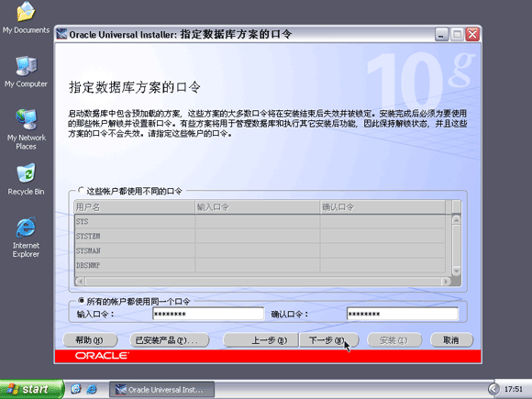Click the table's 确认口令 column header
This screenshot has height=399, width=532.
pyautogui.click(x=382, y=207)
